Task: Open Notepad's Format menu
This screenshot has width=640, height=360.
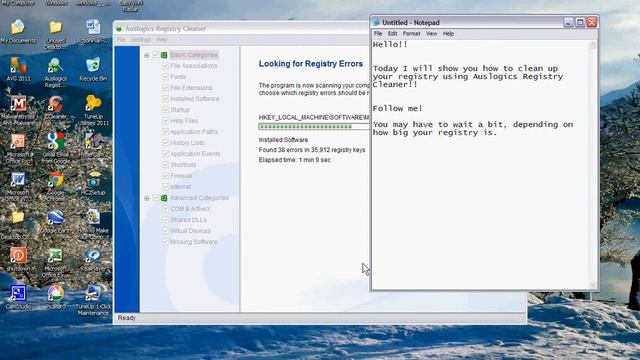Action: [x=411, y=34]
